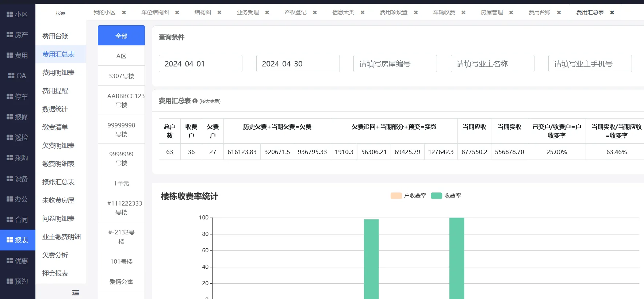Open the 优惠 sidebar module
The width and height of the screenshot is (644, 299).
[18, 261]
